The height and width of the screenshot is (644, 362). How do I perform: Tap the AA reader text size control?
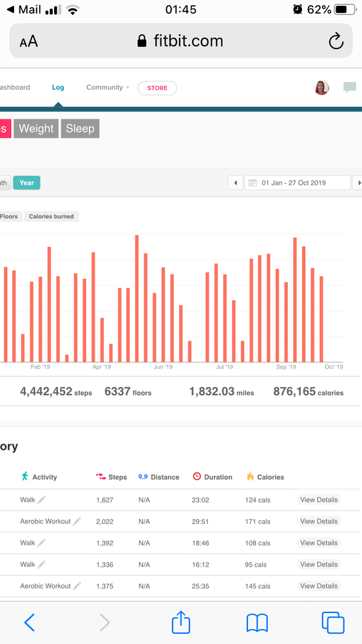pyautogui.click(x=29, y=41)
